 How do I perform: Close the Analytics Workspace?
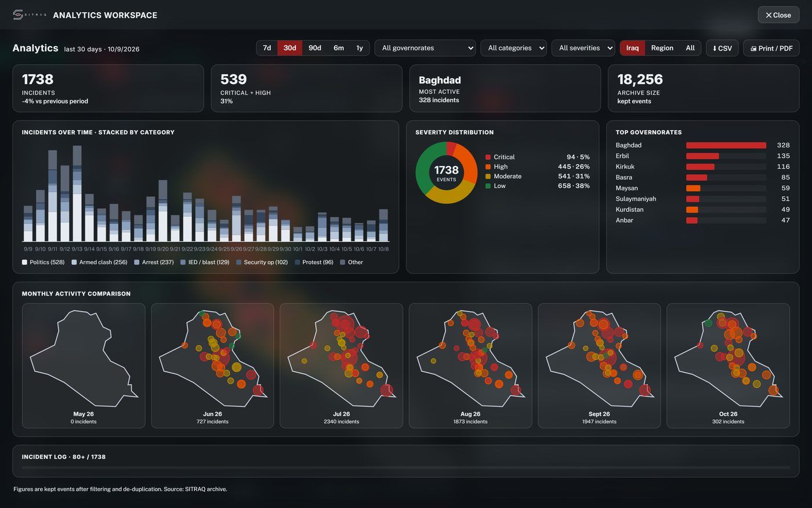click(x=778, y=15)
